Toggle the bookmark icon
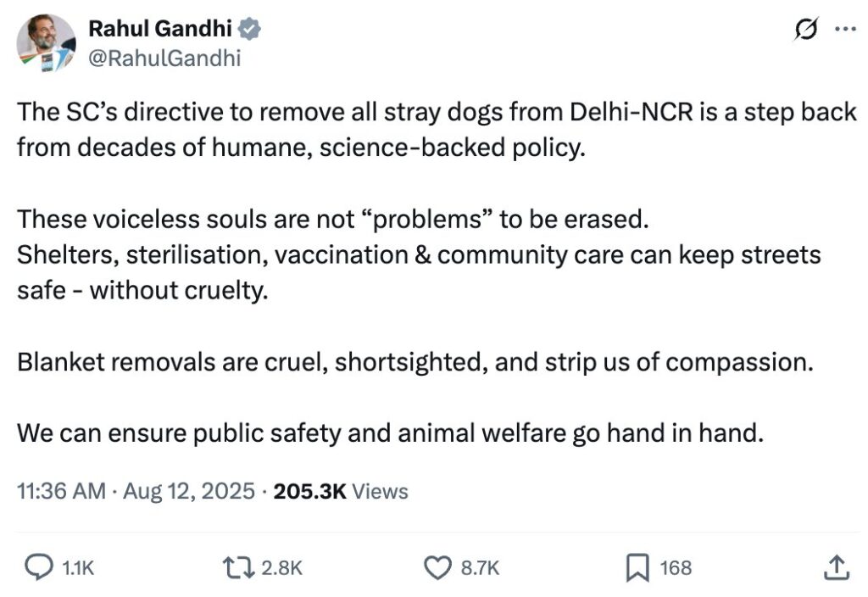The image size is (868, 597). click(x=637, y=567)
